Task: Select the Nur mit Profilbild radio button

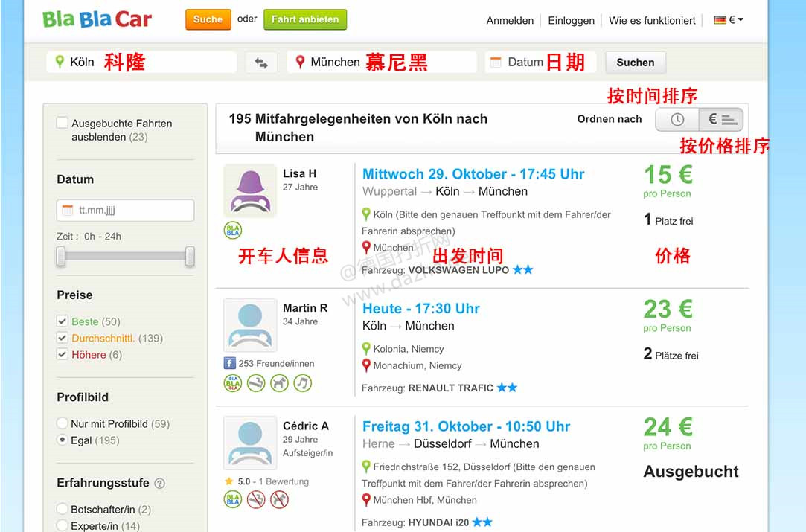Action: [63, 423]
